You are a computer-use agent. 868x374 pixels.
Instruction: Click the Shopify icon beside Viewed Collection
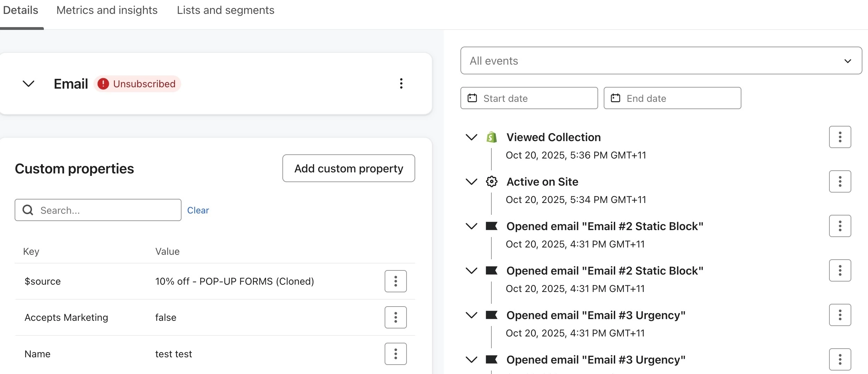[491, 137]
